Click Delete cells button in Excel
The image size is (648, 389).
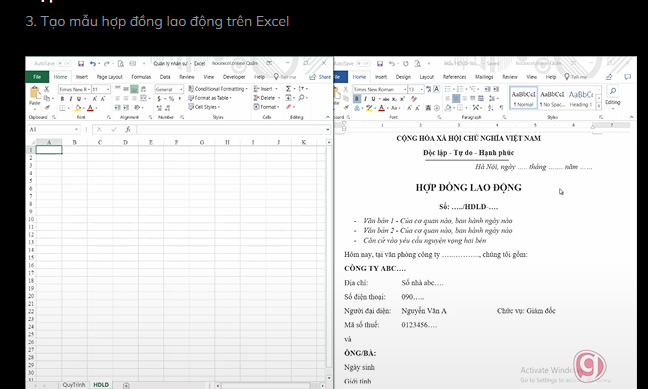(x=267, y=98)
